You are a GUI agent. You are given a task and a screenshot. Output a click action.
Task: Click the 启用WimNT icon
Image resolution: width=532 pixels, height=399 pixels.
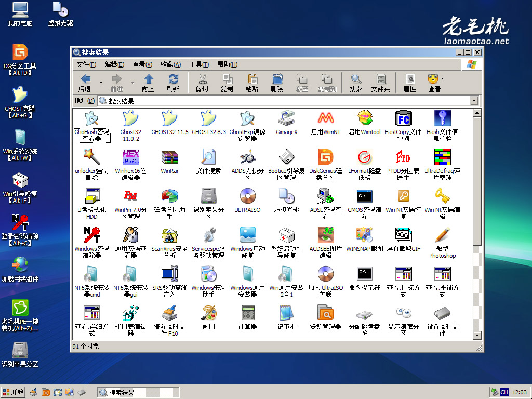coord(325,123)
